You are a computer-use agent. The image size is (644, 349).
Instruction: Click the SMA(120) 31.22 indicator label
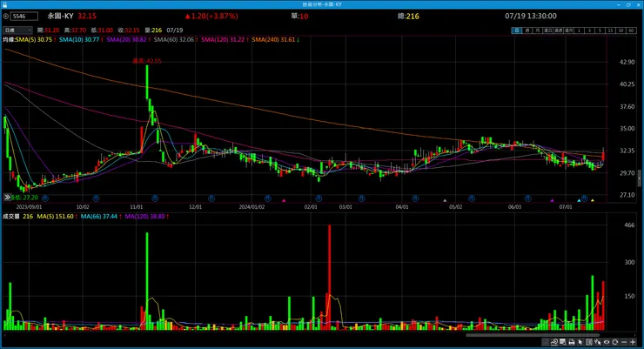click(x=223, y=39)
